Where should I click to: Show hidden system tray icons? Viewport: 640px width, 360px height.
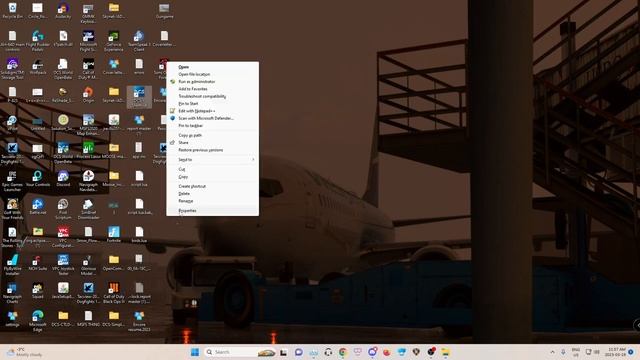552,352
